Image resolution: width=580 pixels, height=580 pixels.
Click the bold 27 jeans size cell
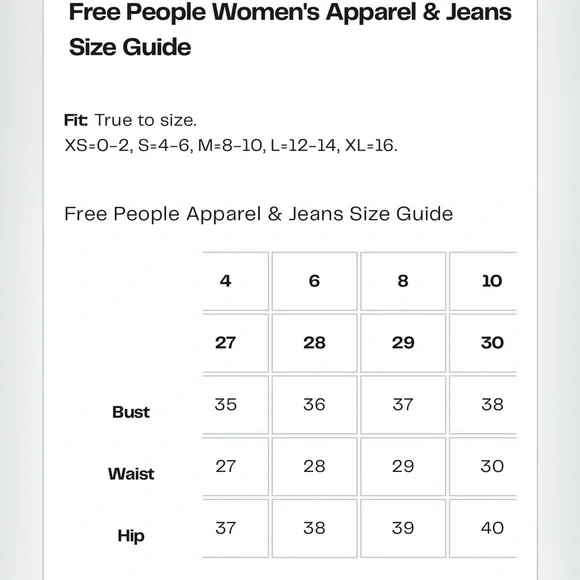coord(235,343)
